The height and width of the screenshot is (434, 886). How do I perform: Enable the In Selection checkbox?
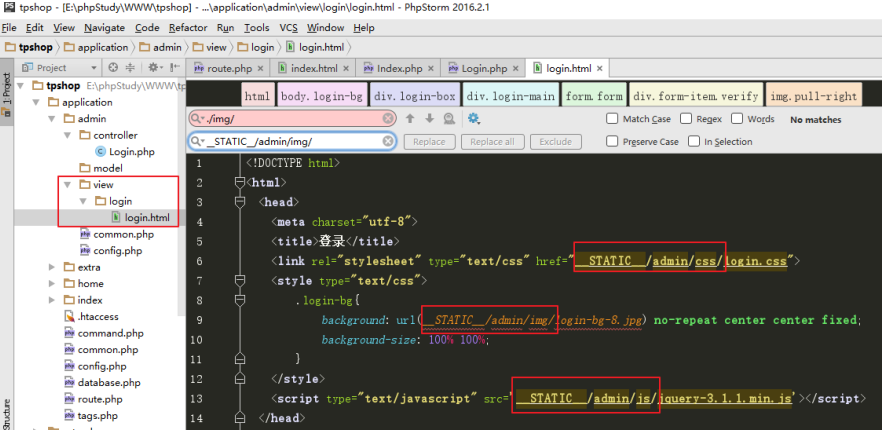click(693, 141)
